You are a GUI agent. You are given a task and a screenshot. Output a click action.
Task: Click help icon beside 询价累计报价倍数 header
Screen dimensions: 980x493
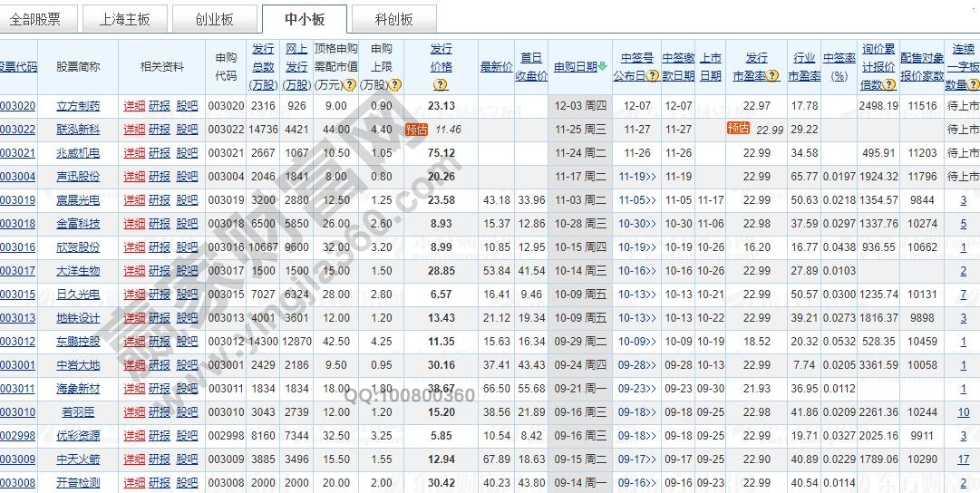[x=889, y=85]
